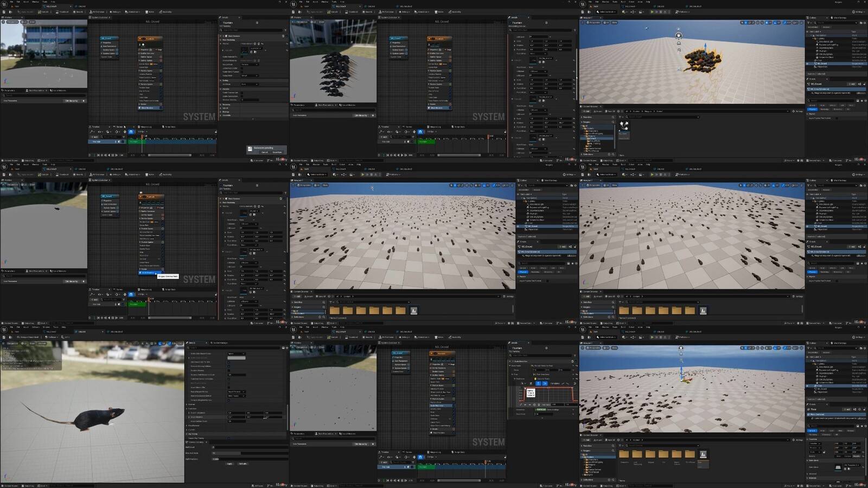
Task: Click Show viewport button in top-right frame
Action: tap(614, 22)
